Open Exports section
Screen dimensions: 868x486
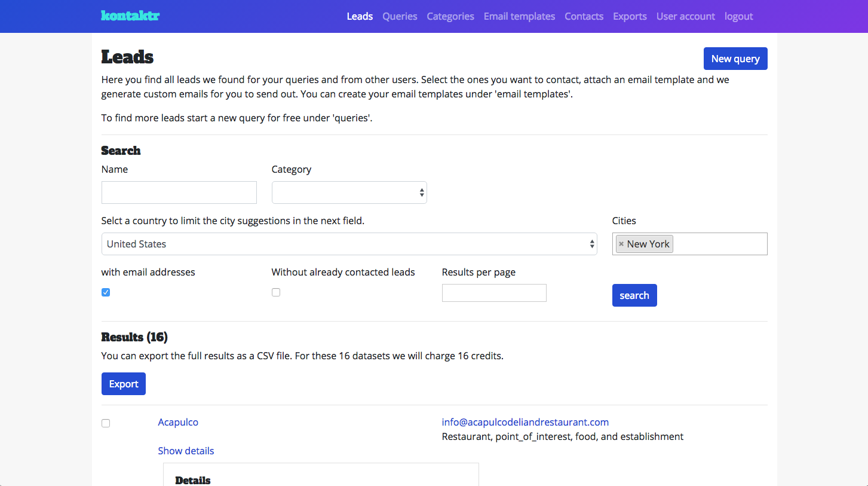[x=630, y=16]
